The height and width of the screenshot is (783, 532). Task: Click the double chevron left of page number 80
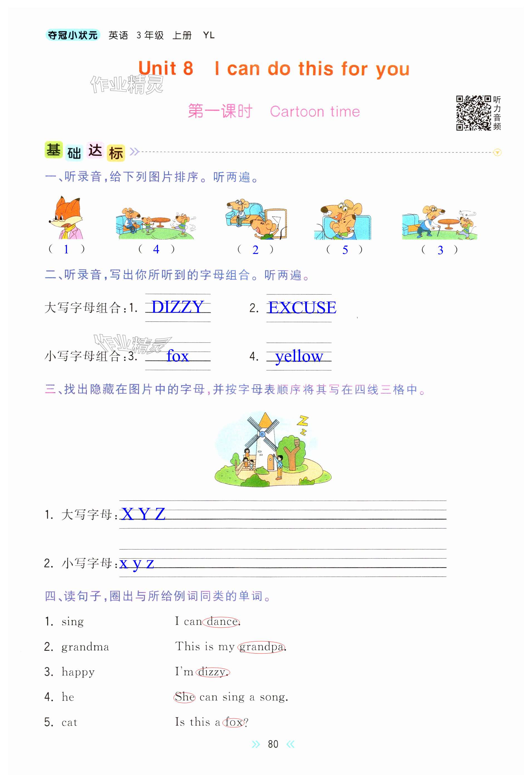tap(256, 744)
